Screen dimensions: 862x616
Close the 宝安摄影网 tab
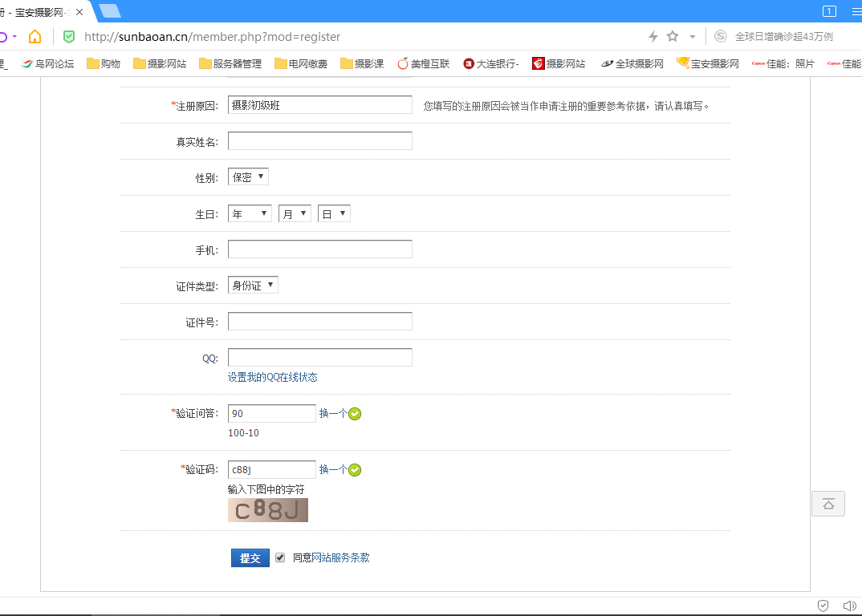click(79, 12)
